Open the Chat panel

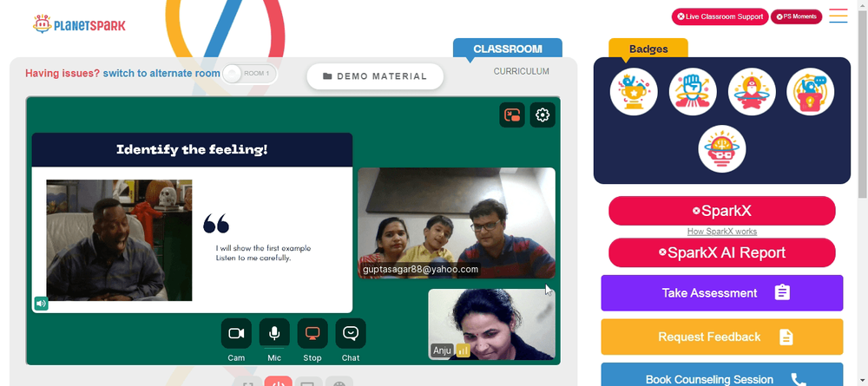(351, 333)
